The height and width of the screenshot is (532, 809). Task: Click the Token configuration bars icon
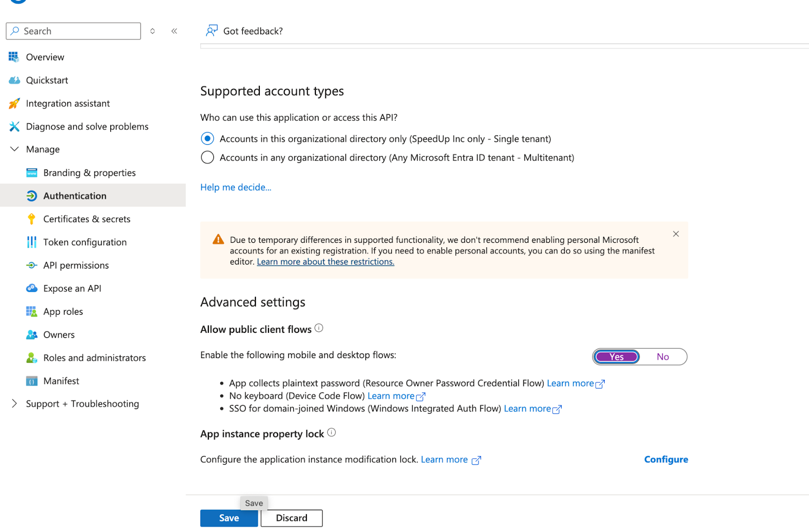click(31, 242)
